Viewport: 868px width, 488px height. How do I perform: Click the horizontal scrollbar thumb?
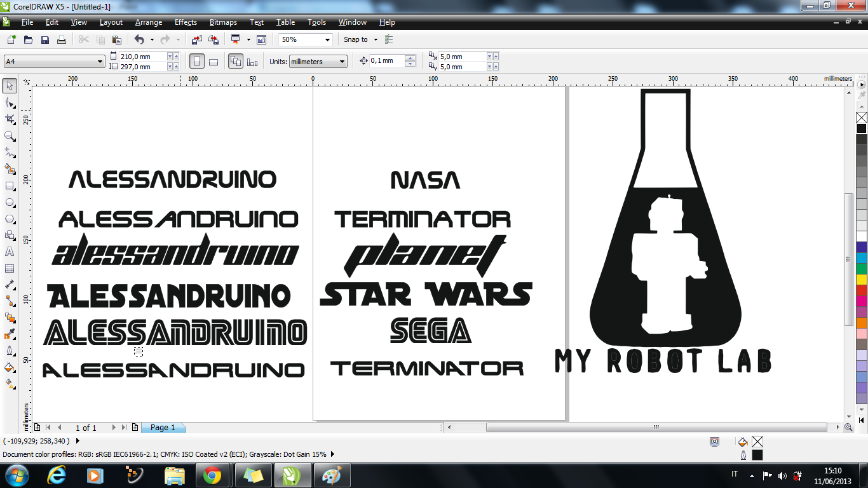pos(656,428)
